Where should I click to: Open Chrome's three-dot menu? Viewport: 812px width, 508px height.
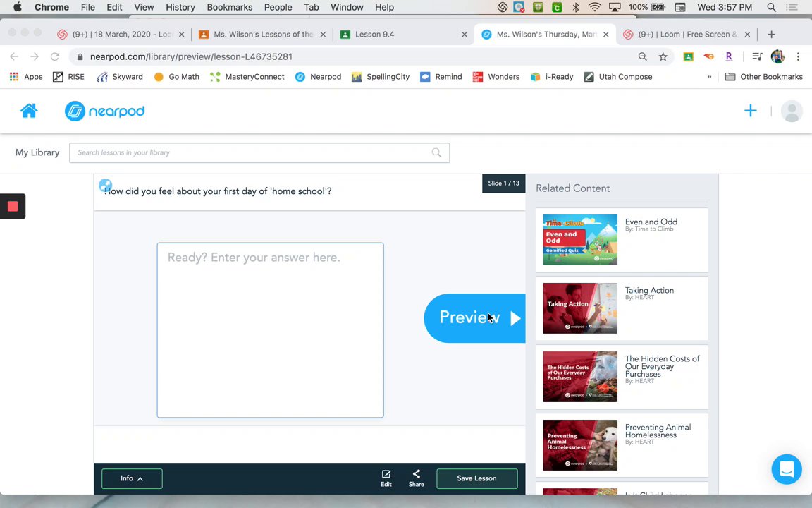(x=798, y=56)
